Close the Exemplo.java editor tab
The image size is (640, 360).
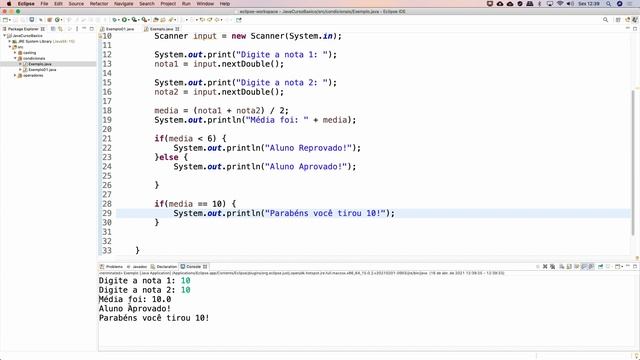click(177, 29)
